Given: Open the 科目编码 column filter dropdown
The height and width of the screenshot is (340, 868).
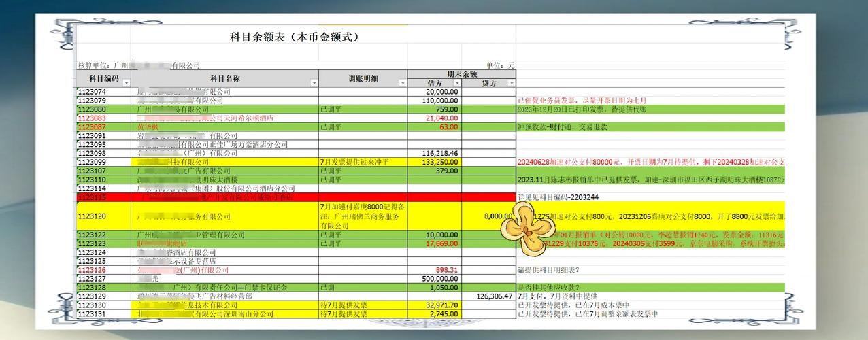Looking at the screenshot, I should 126,83.
